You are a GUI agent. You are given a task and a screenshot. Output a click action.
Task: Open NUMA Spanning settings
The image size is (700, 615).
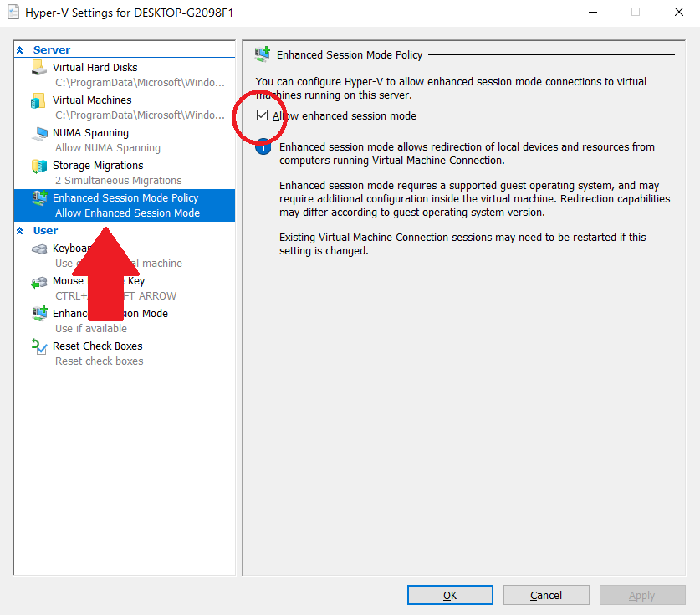(125, 140)
